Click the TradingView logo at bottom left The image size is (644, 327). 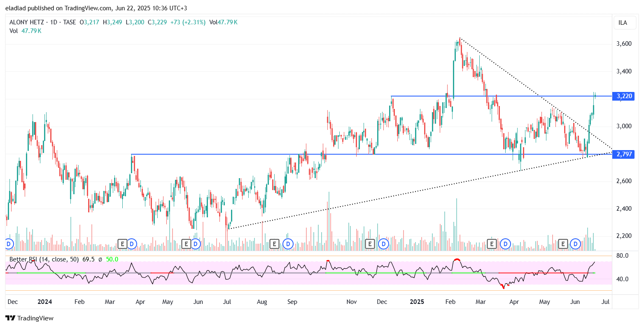click(x=29, y=318)
